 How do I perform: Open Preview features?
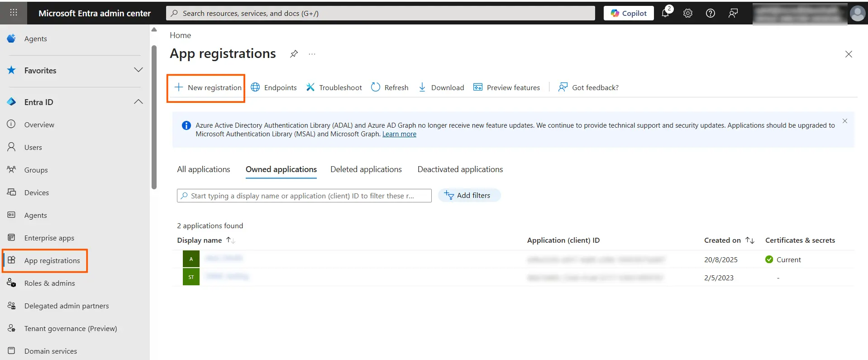click(506, 87)
